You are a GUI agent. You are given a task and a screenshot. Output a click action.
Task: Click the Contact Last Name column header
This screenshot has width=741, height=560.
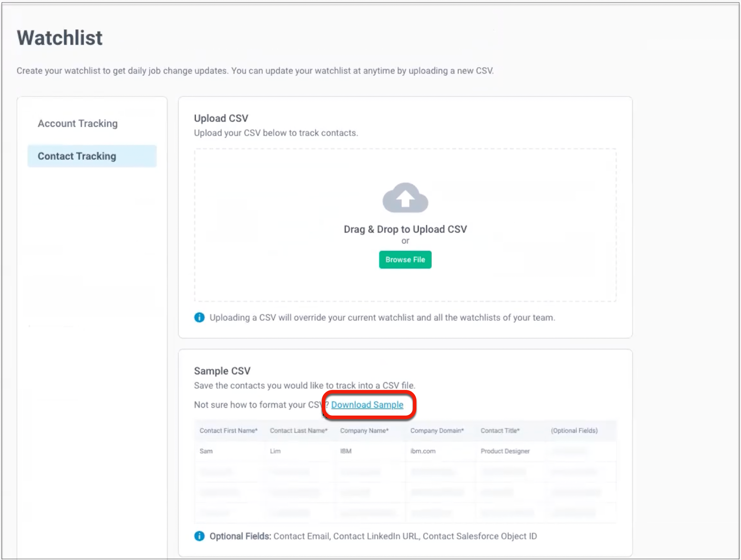(298, 430)
